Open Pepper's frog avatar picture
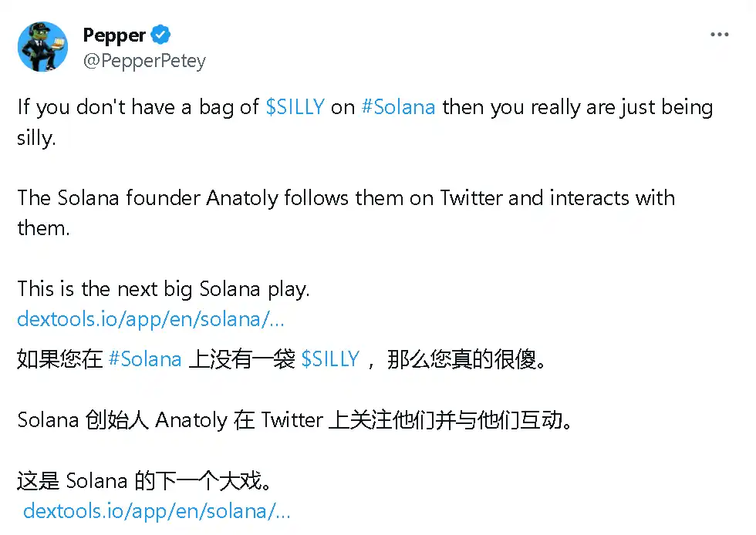756x535 pixels. click(x=43, y=47)
